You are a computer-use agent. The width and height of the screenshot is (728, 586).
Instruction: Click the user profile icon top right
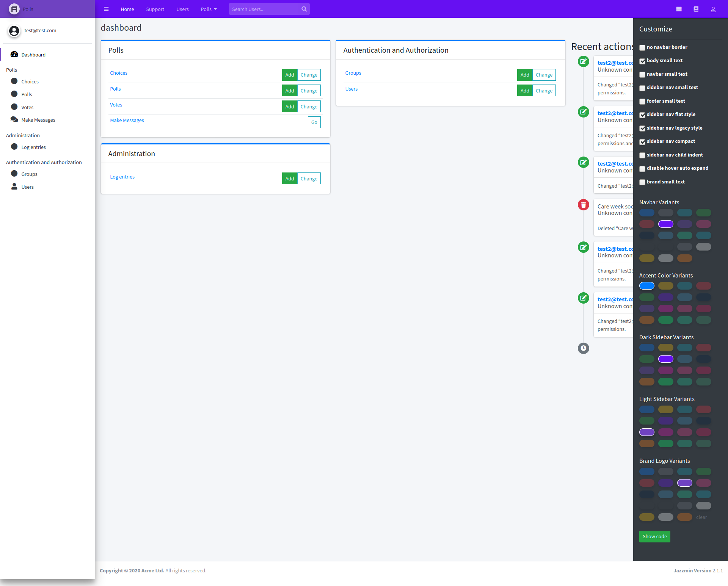[x=714, y=9]
